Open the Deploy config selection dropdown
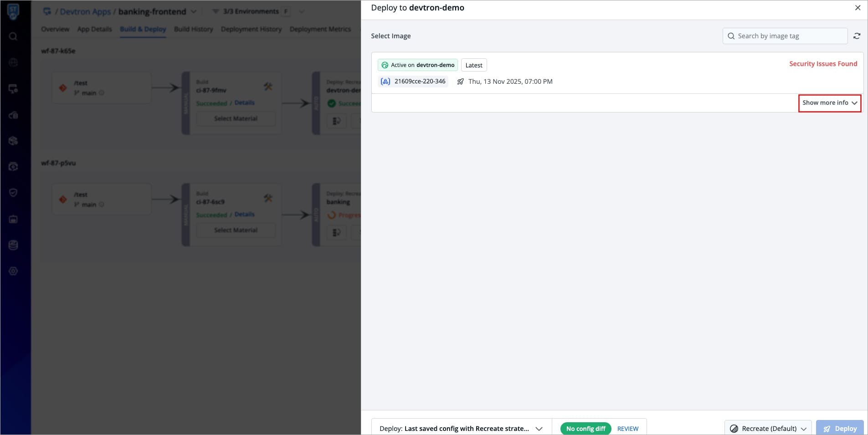 coord(461,429)
